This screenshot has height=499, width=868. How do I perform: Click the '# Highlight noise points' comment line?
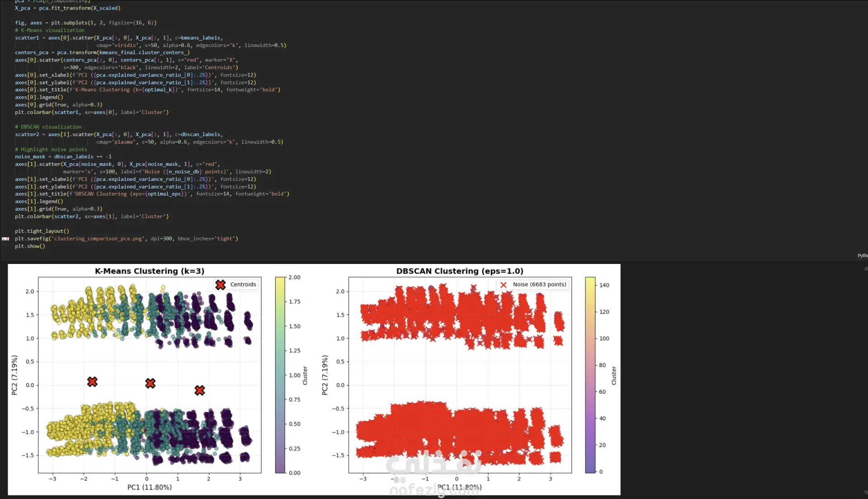[51, 150]
